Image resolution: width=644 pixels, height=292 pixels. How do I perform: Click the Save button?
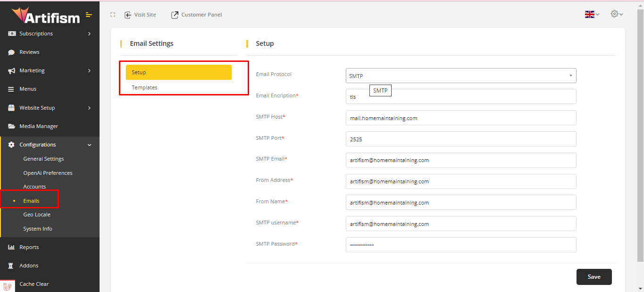pos(594,277)
